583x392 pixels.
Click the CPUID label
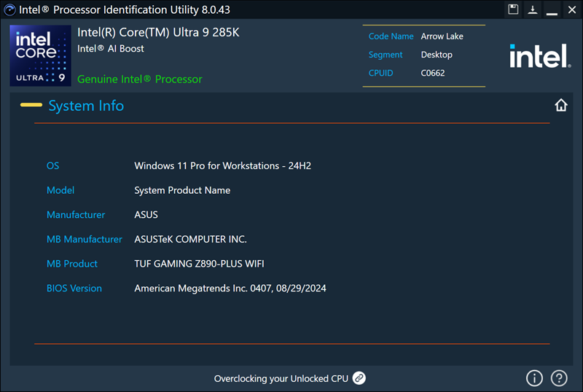380,73
